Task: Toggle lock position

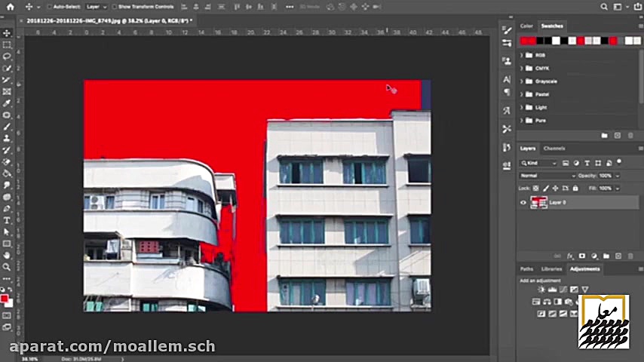Action: point(555,189)
